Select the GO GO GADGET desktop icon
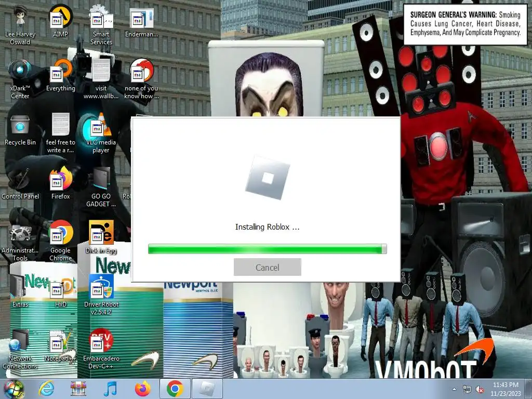This screenshot has height=399, width=532. 101,187
